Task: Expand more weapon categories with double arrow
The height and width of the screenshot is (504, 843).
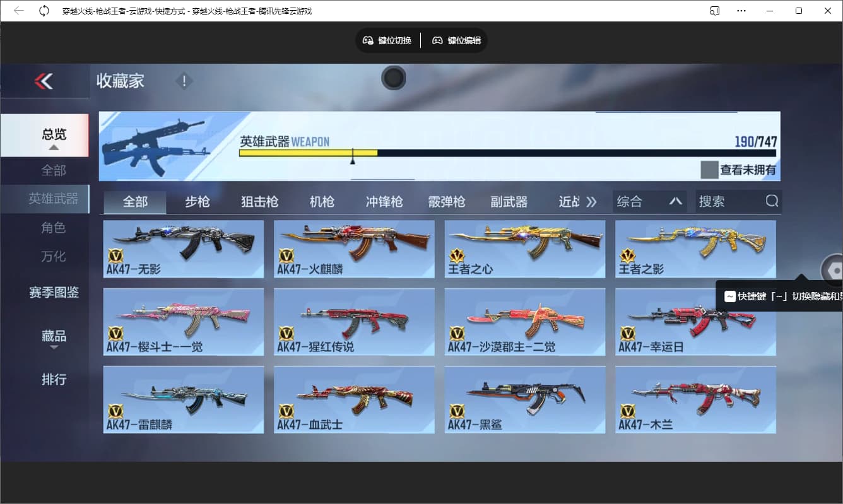Action: coord(591,202)
